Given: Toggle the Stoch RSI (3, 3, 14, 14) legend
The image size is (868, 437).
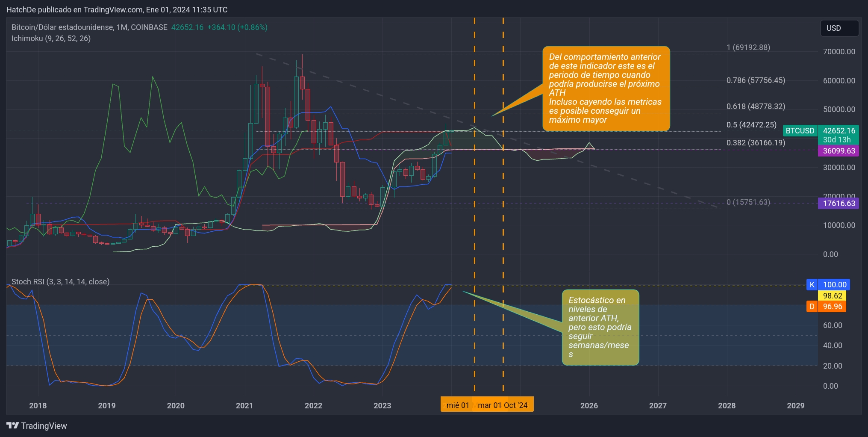Looking at the screenshot, I should coord(61,282).
